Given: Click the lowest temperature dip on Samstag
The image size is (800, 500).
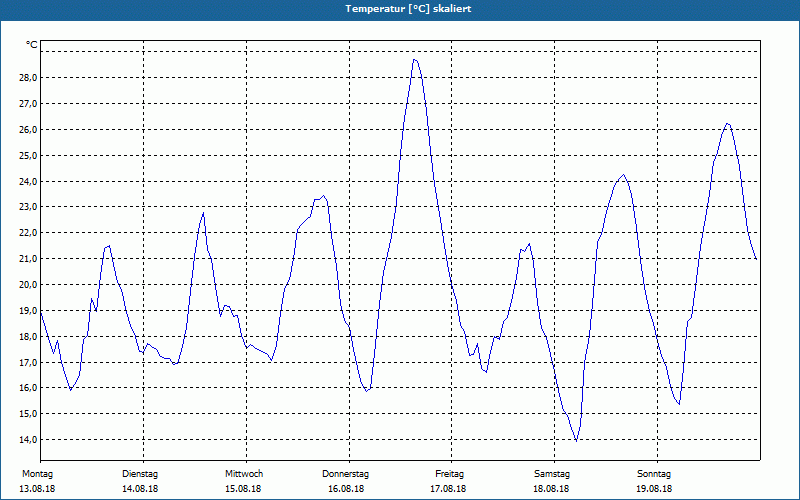Looking at the screenshot, I should click(x=576, y=440).
